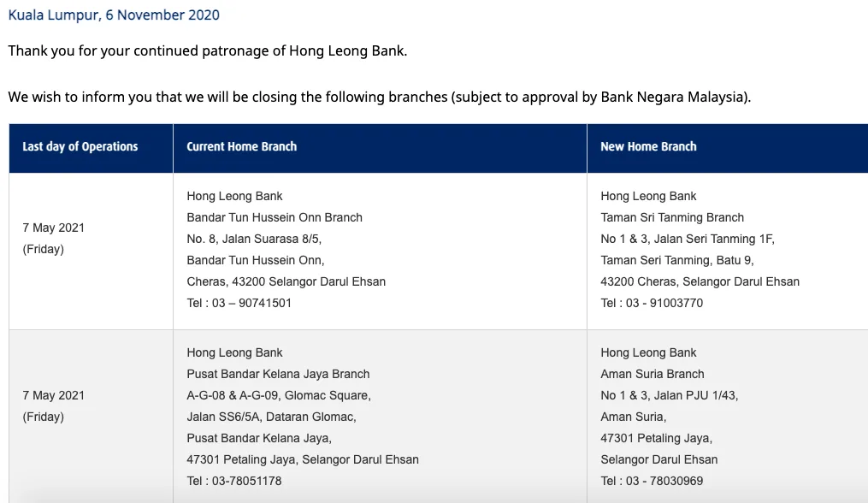Click the "No. 8, Jalan Suarasa 8/5" address line
This screenshot has width=868, height=503.
coord(254,239)
